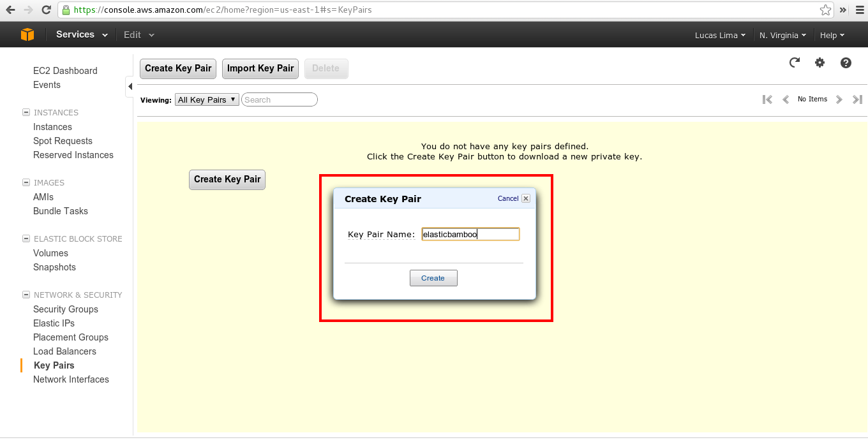Open console settings gear icon

pos(820,62)
